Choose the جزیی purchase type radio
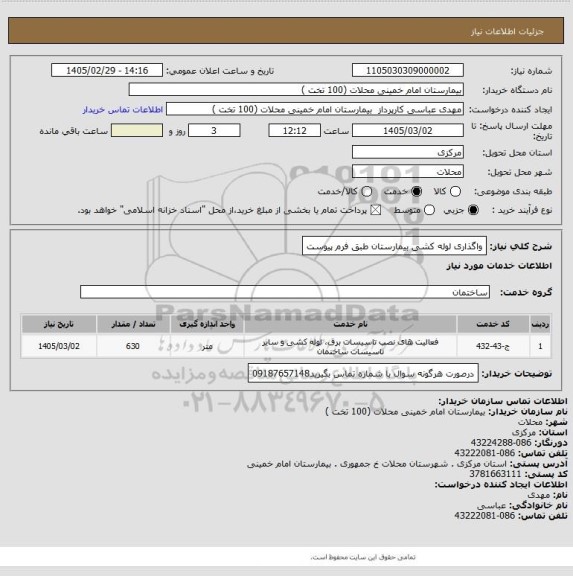 (473, 210)
